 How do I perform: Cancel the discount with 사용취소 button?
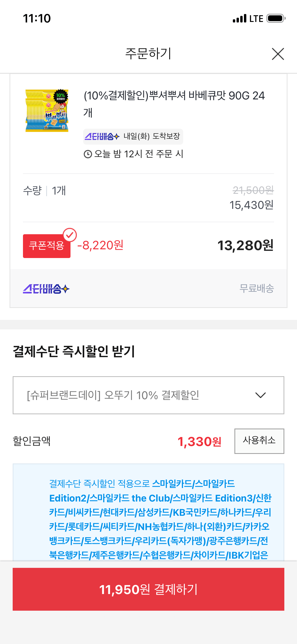pyautogui.click(x=259, y=441)
